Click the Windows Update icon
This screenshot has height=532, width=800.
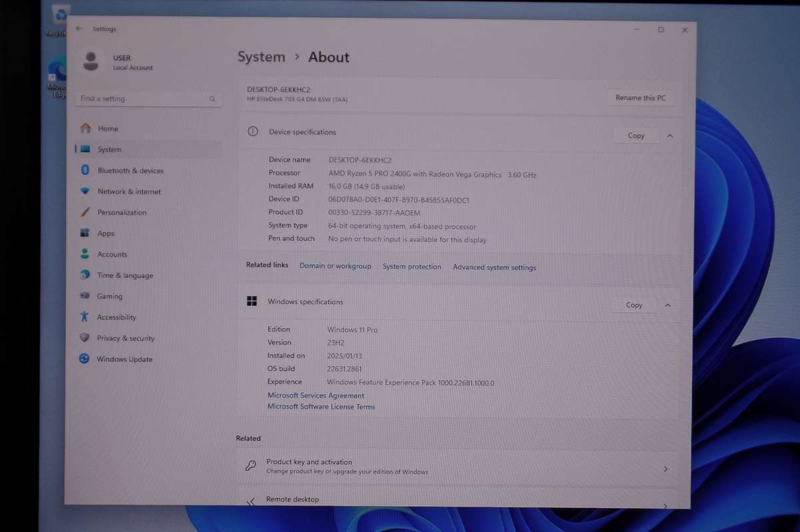(84, 359)
